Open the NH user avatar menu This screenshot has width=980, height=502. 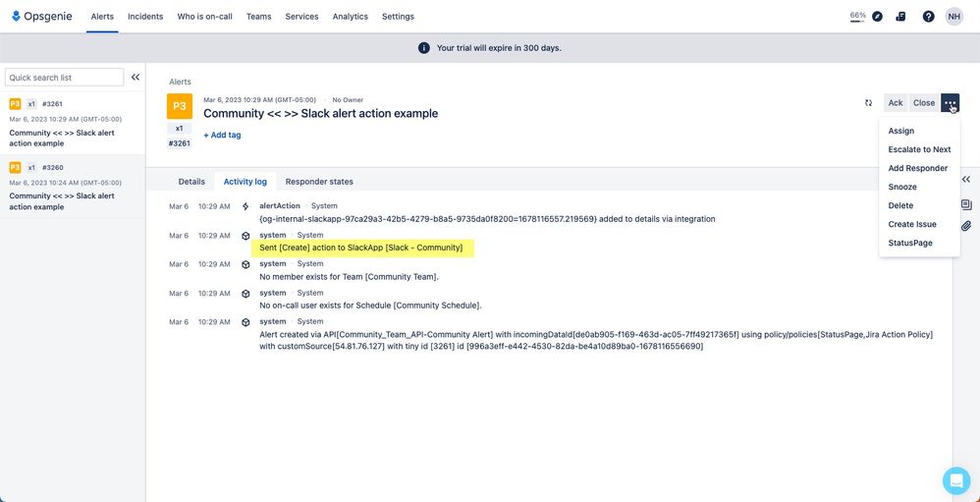pos(953,17)
